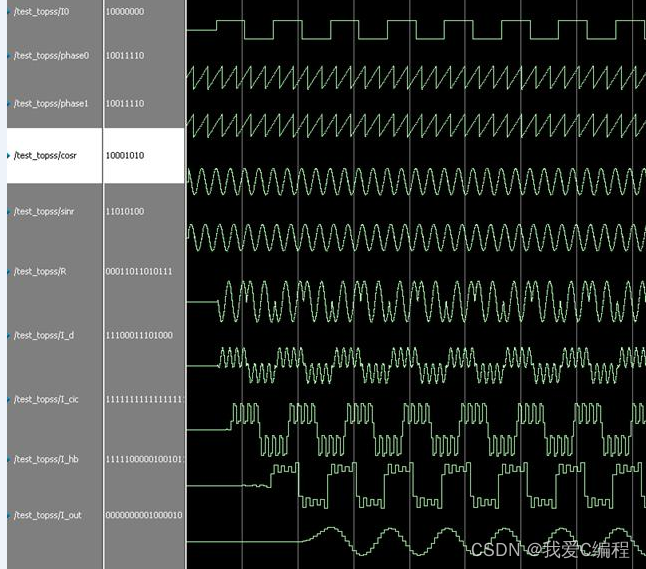This screenshot has height=569, width=646.
Task: Click the cosr value 10001010
Action: coord(125,155)
